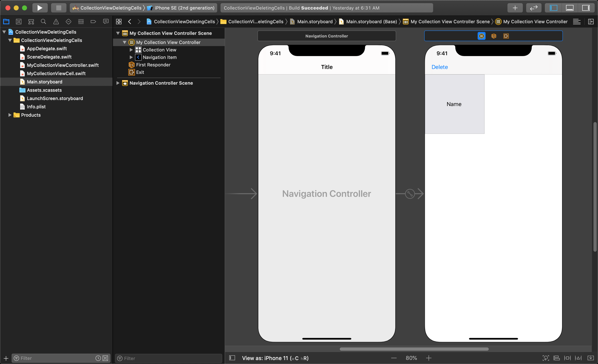Image resolution: width=598 pixels, height=364 pixels.
Task: Click the Delete button on detail scene
Action: pyautogui.click(x=440, y=67)
